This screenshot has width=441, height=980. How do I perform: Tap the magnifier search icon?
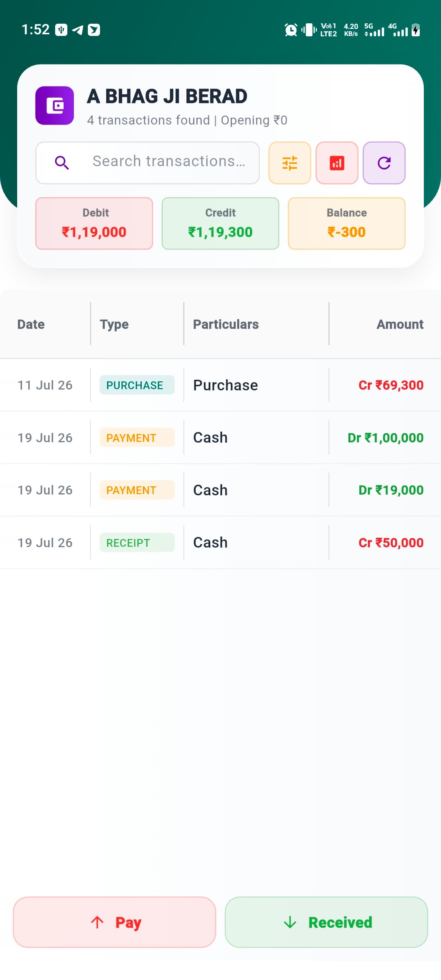click(62, 163)
